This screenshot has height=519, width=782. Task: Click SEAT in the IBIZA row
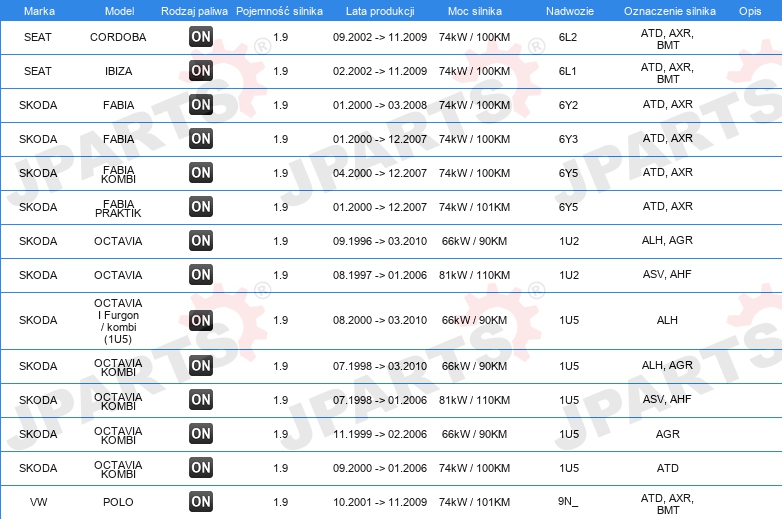coord(38,71)
